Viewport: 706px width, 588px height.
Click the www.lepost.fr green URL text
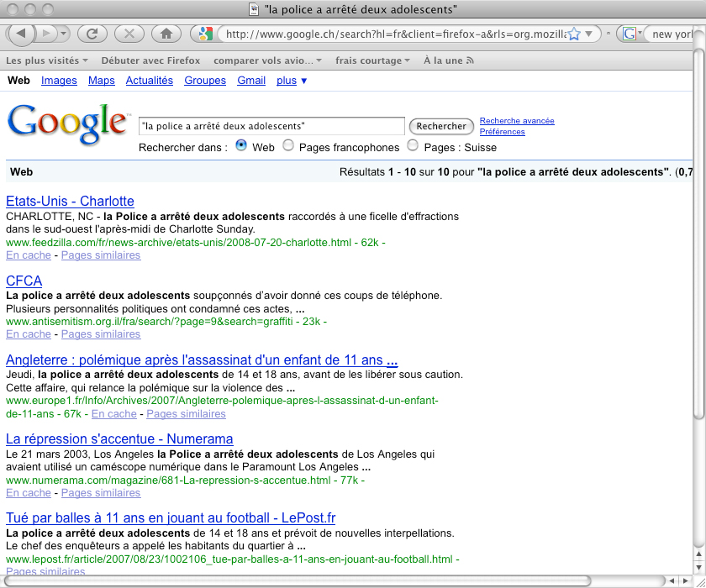click(x=229, y=559)
